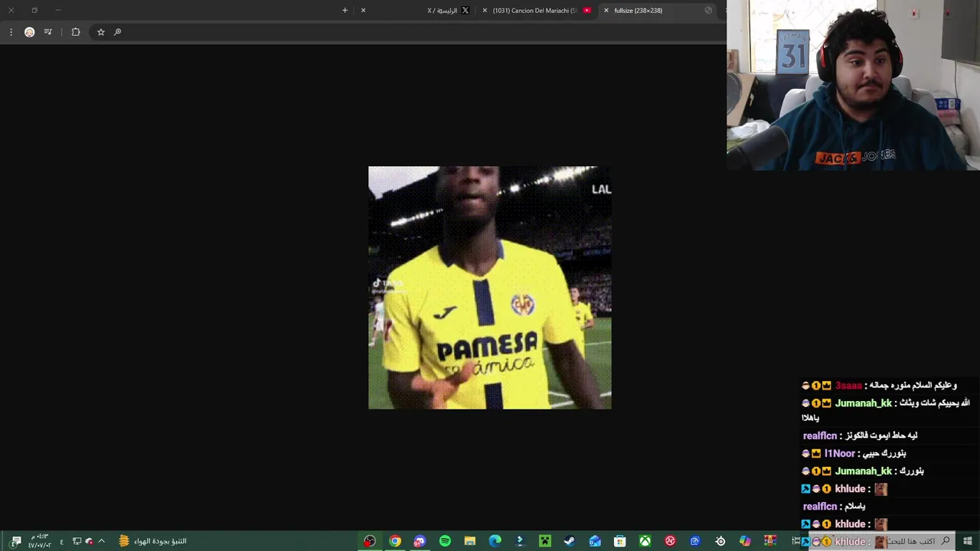Image resolution: width=980 pixels, height=551 pixels.
Task: Open Steam from the taskbar
Action: [570, 541]
